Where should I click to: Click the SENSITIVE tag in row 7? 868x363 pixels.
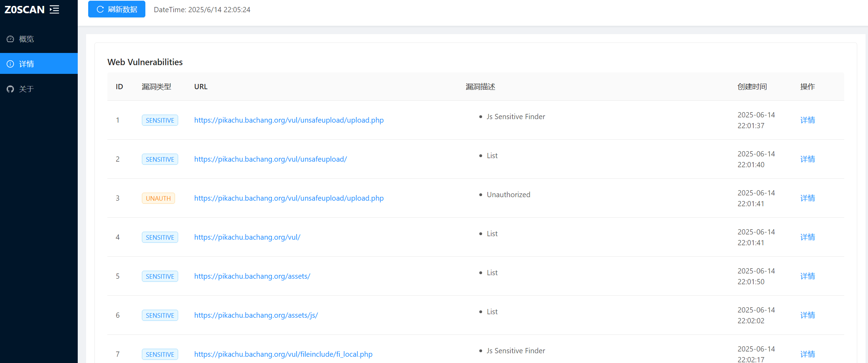click(x=160, y=354)
